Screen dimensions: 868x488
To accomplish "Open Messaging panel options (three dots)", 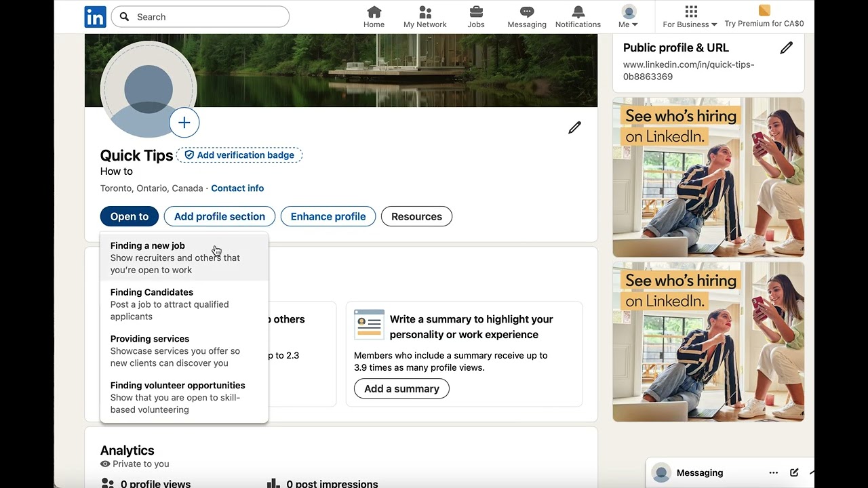I will point(773,473).
